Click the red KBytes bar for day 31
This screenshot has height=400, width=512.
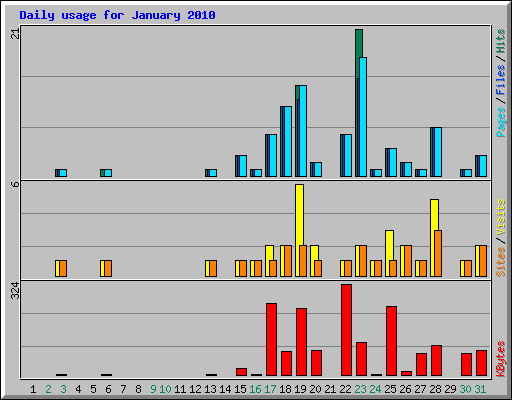[481, 363]
